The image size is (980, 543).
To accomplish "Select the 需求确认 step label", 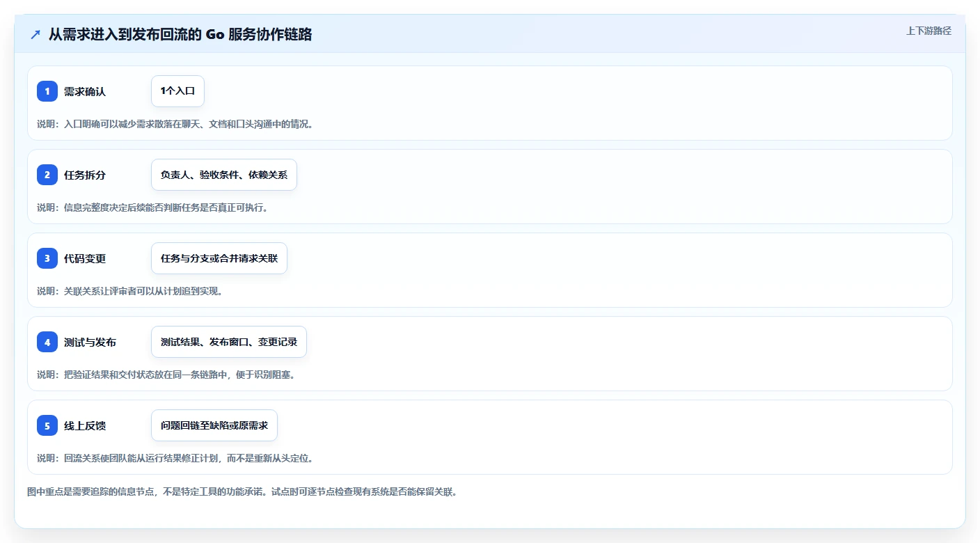I will pos(85,91).
